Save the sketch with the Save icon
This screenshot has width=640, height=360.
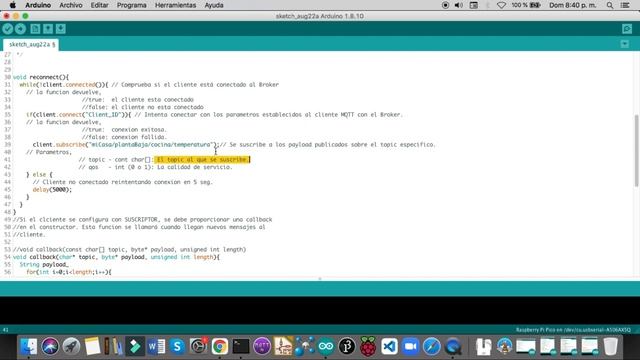coord(60,29)
